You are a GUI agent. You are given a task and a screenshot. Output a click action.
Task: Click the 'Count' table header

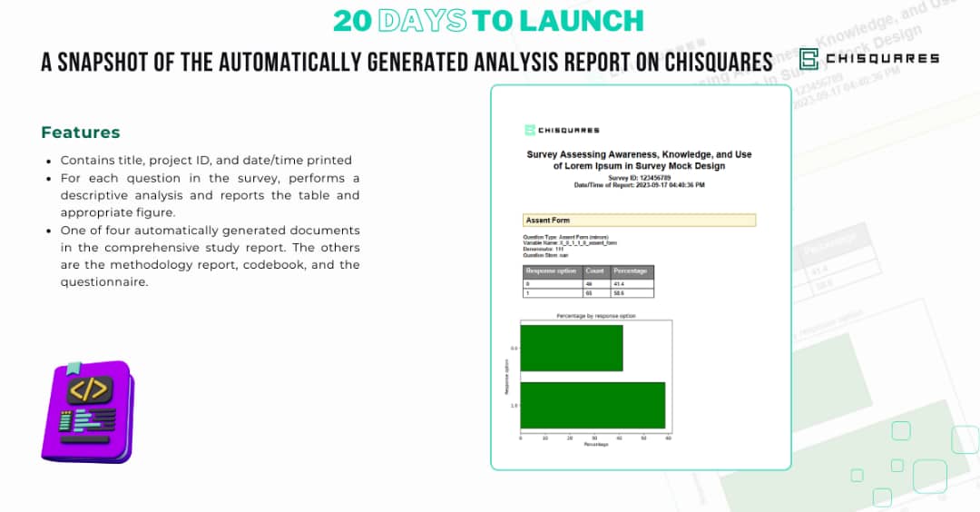[x=595, y=271]
